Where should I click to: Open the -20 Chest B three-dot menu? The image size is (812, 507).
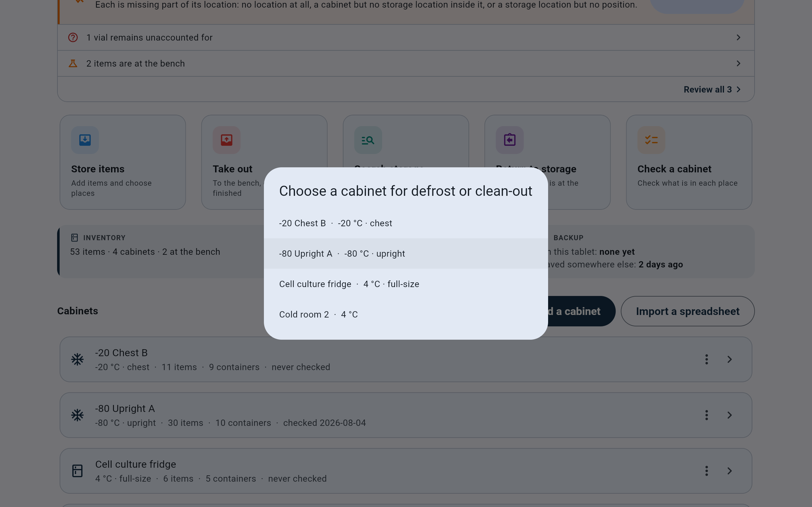coord(707,359)
